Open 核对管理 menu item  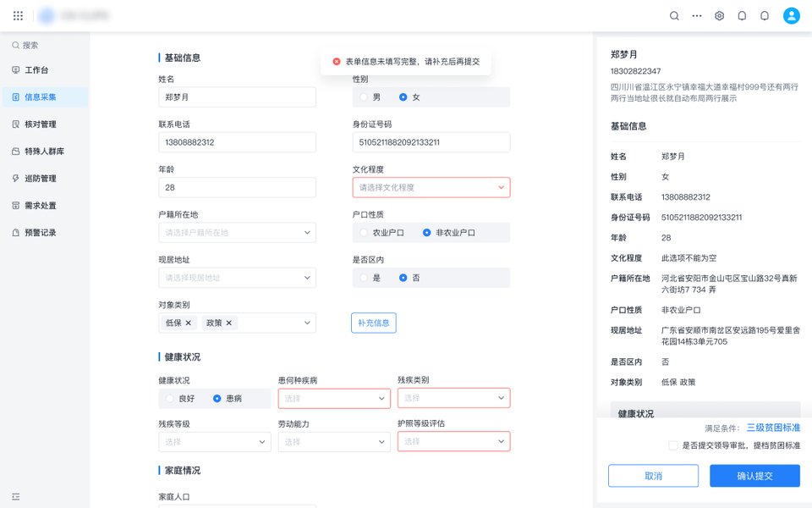[45, 124]
